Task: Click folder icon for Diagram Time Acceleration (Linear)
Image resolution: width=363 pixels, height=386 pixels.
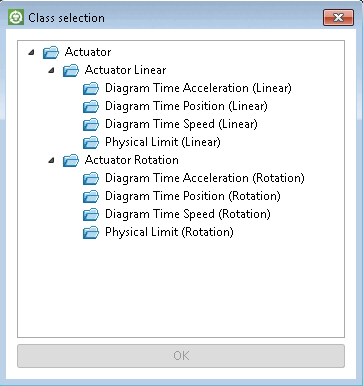Action: coord(91,88)
